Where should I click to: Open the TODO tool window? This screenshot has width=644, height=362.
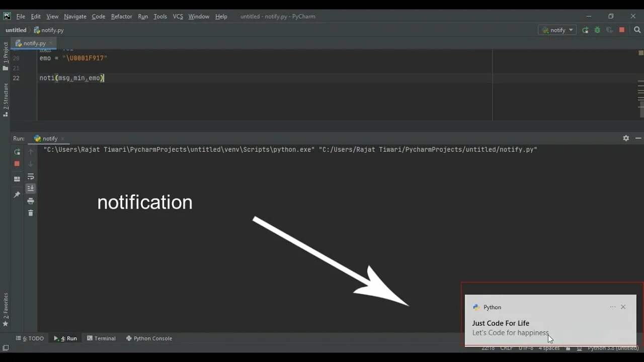[x=30, y=338]
